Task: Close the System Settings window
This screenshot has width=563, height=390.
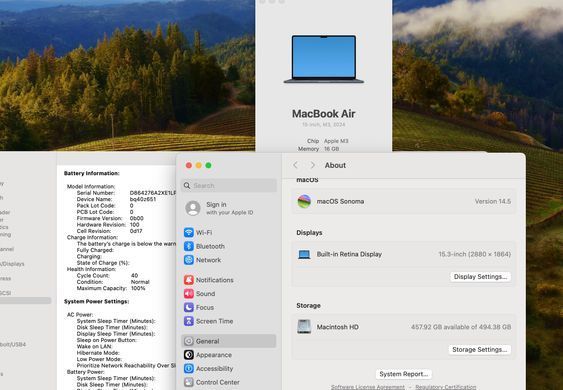Action: pos(189,165)
